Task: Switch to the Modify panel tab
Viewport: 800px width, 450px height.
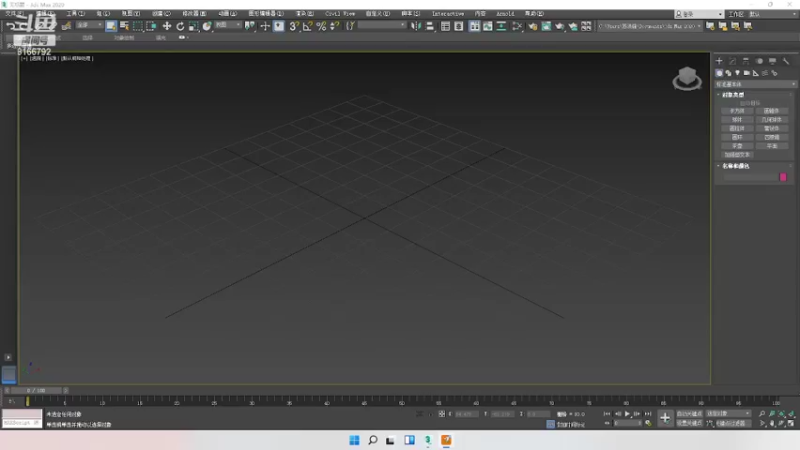Action: [733, 61]
